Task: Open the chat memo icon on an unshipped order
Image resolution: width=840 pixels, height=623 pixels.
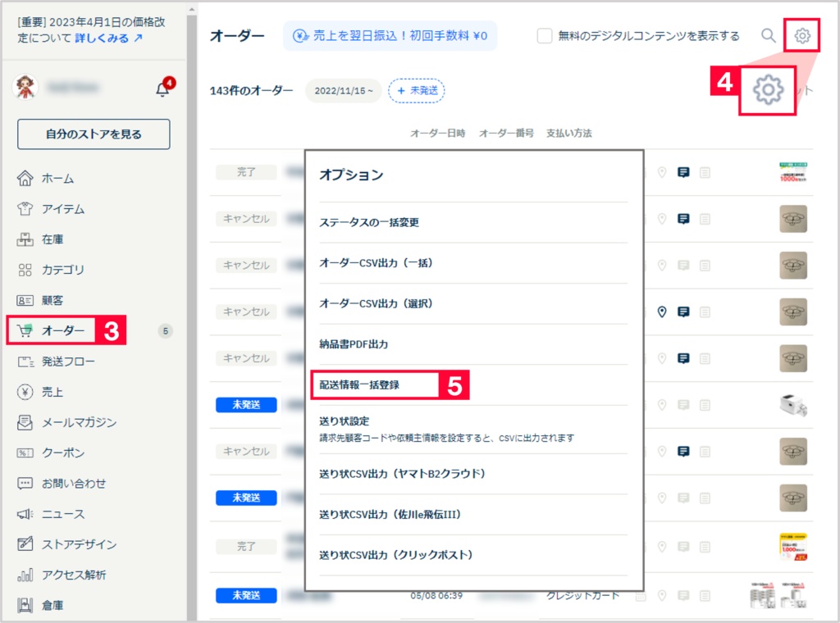Action: [683, 405]
